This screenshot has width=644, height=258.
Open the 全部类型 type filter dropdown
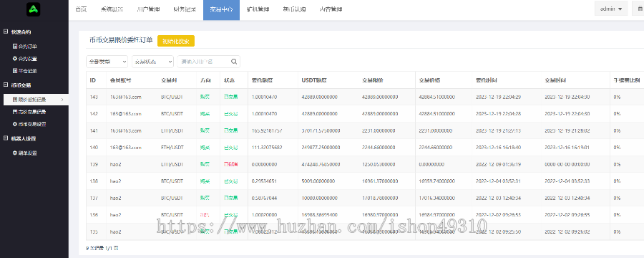(107, 62)
